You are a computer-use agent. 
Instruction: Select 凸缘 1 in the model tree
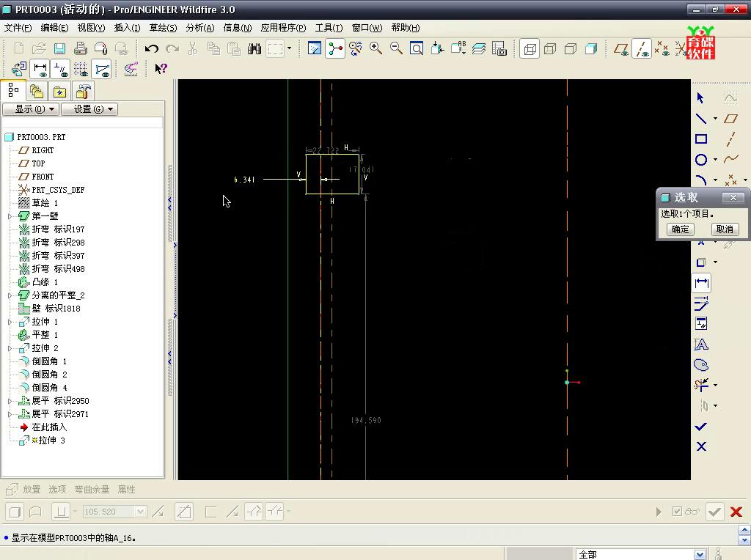(x=45, y=282)
